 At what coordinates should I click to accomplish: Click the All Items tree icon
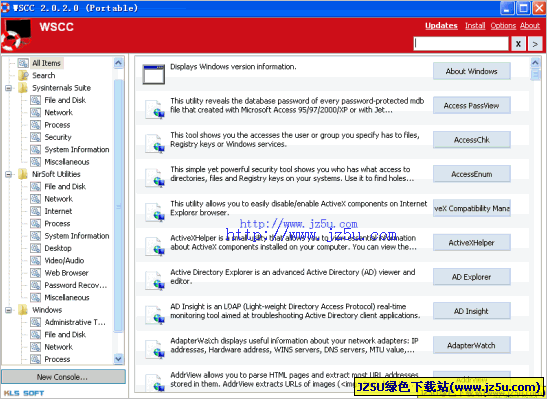click(23, 63)
